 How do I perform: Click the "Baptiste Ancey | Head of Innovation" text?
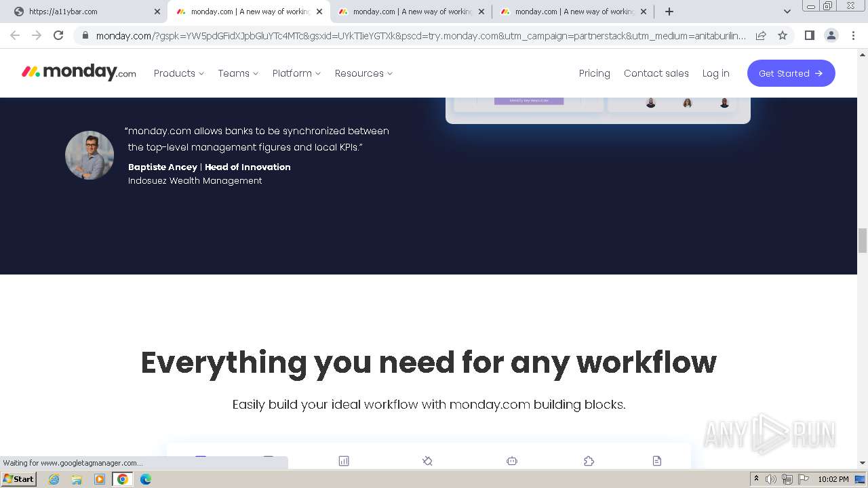[x=209, y=167]
